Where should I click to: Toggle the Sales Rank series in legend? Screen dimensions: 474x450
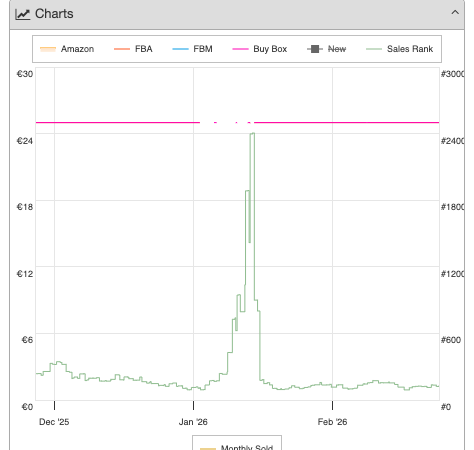399,49
